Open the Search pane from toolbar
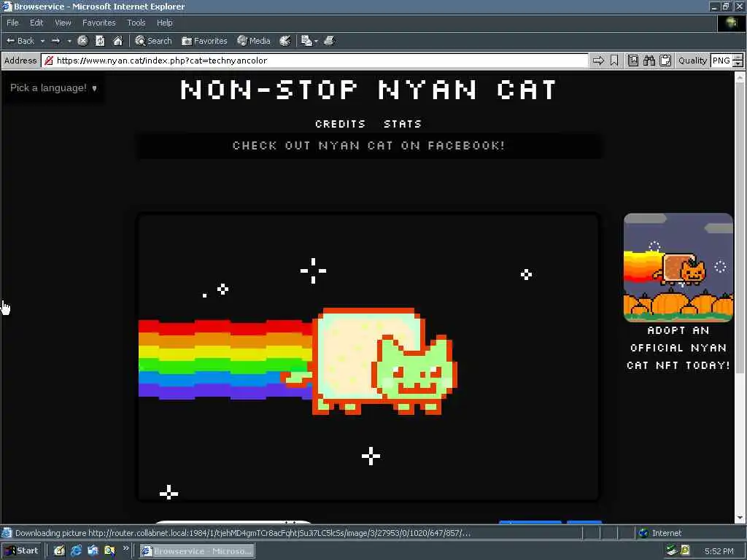 coord(153,41)
